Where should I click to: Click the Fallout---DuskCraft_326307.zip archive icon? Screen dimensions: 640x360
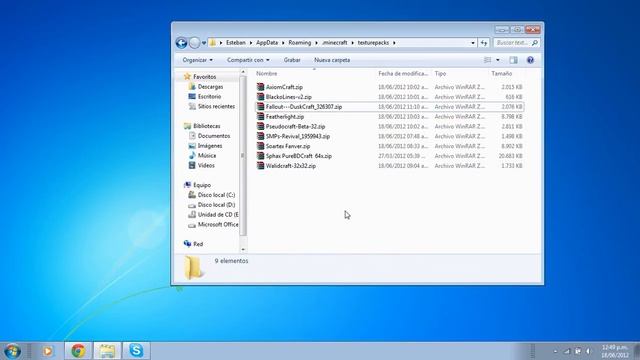(x=260, y=107)
